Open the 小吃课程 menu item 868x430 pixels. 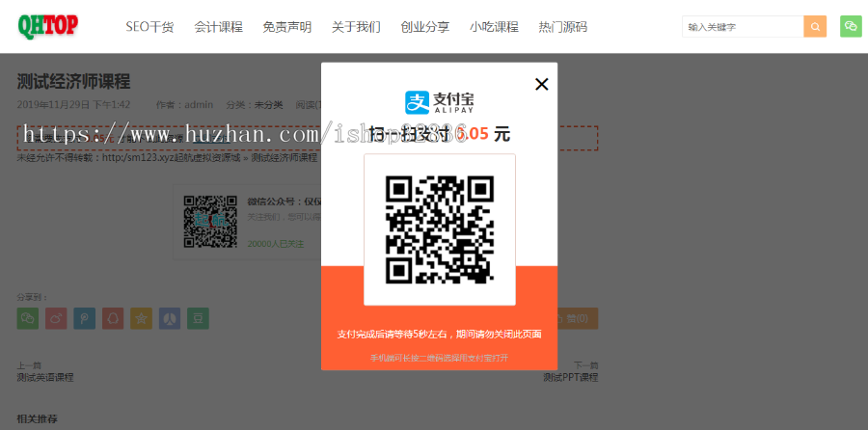494,27
